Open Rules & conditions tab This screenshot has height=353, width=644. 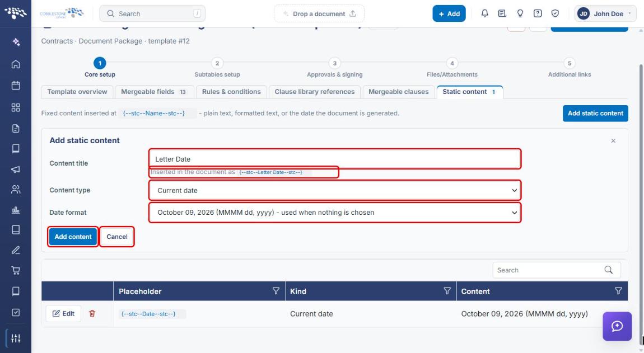[231, 92]
